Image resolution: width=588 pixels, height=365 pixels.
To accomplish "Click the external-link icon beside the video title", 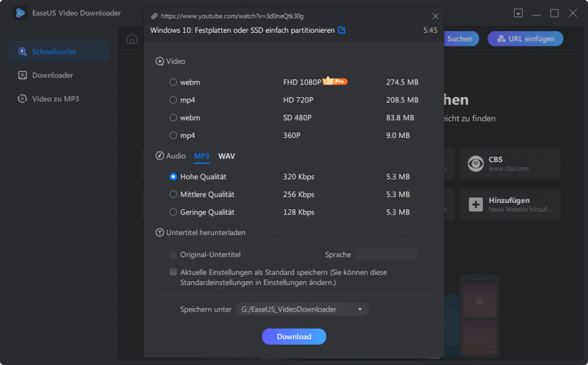I will 342,30.
